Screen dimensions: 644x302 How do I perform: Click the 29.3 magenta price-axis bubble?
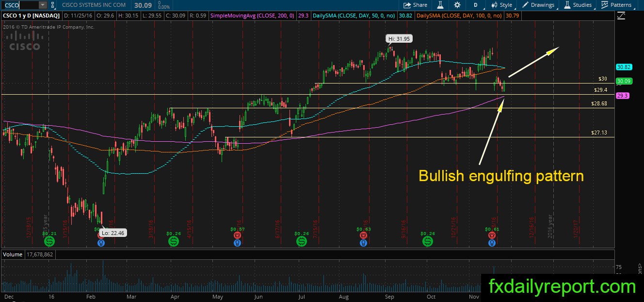(622, 96)
